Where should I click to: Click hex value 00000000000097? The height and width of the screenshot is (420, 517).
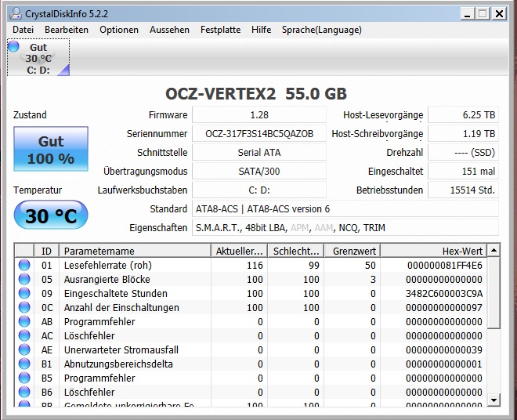pos(444,307)
